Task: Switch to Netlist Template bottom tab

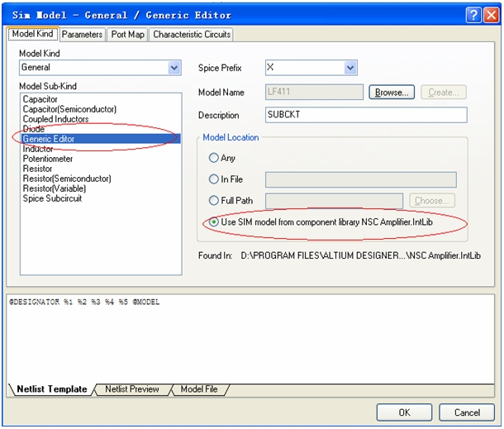Action: (52, 389)
